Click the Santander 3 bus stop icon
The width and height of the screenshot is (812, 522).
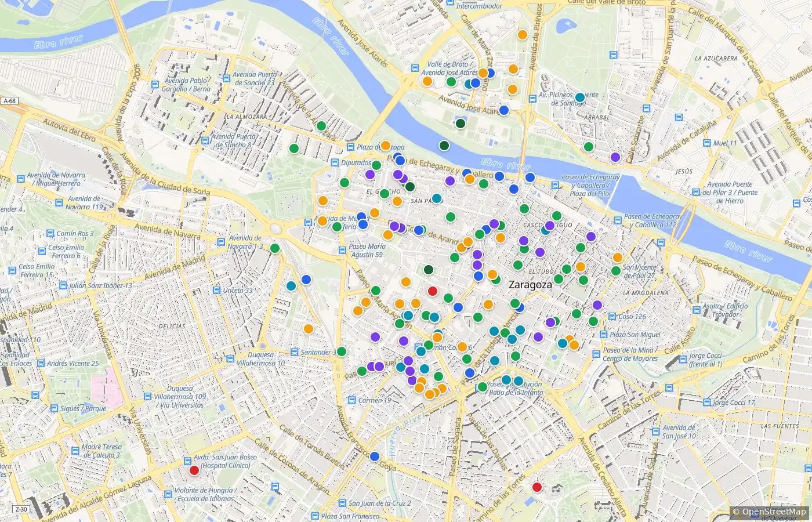pos(294,352)
